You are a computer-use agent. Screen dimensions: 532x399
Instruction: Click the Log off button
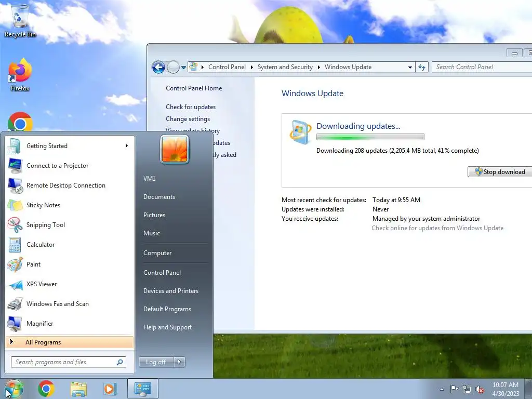pyautogui.click(x=156, y=362)
